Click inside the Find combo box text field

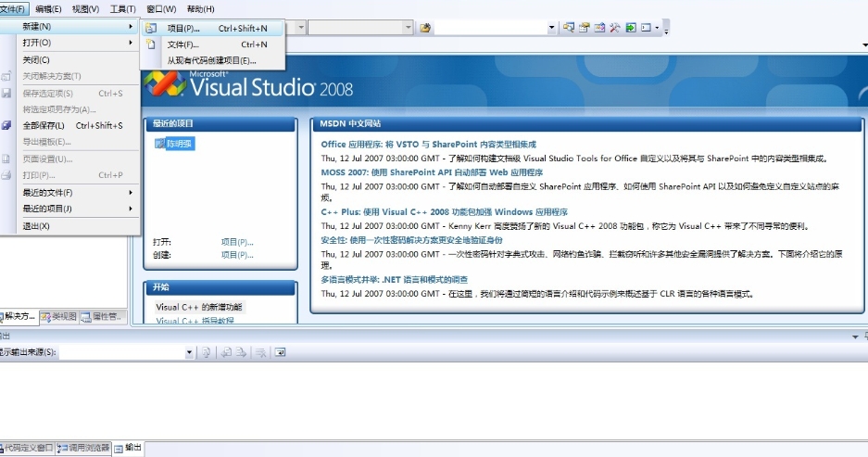(491, 28)
